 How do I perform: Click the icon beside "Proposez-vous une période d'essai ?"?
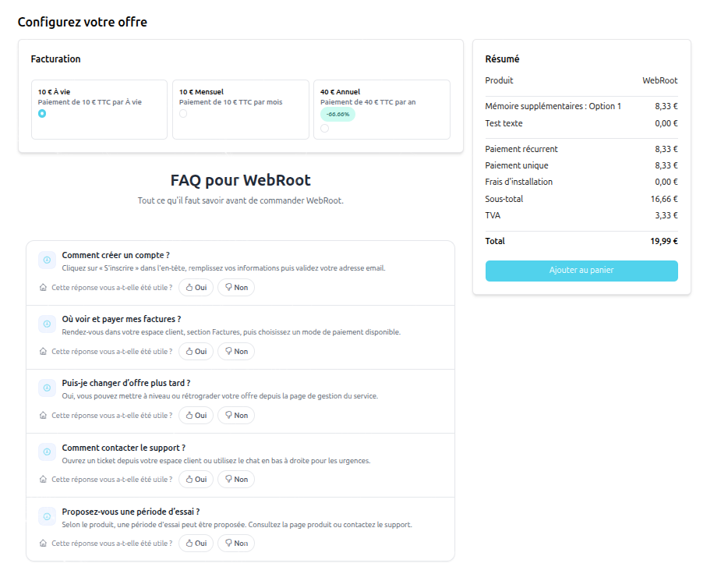(47, 516)
